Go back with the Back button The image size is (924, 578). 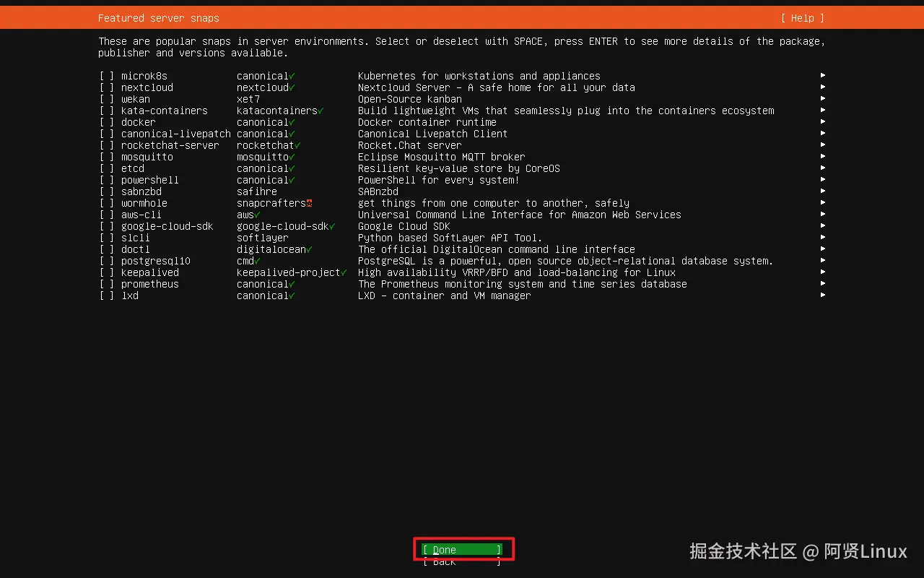coord(462,561)
